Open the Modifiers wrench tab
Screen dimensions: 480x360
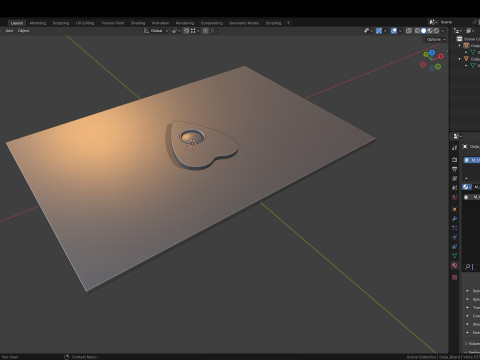pyautogui.click(x=454, y=219)
